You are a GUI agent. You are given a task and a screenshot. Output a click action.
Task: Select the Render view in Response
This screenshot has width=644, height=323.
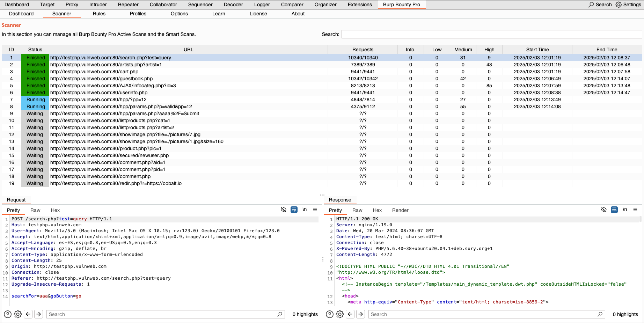(x=400, y=210)
